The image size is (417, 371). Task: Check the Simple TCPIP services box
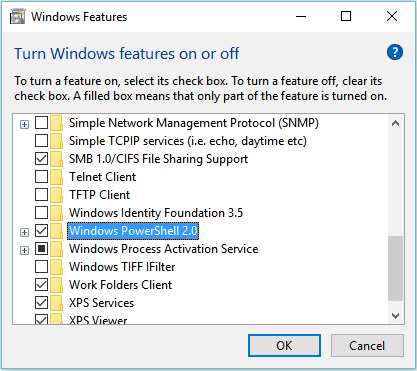(41, 141)
